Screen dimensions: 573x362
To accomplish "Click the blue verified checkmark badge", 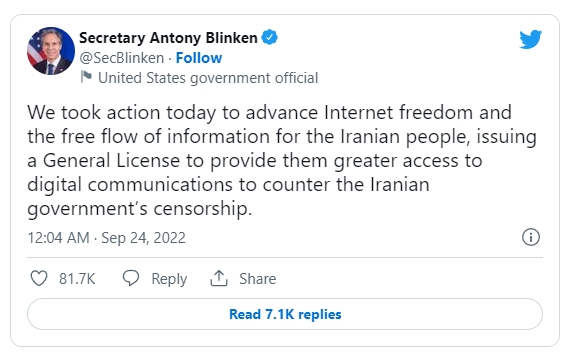I will point(270,37).
